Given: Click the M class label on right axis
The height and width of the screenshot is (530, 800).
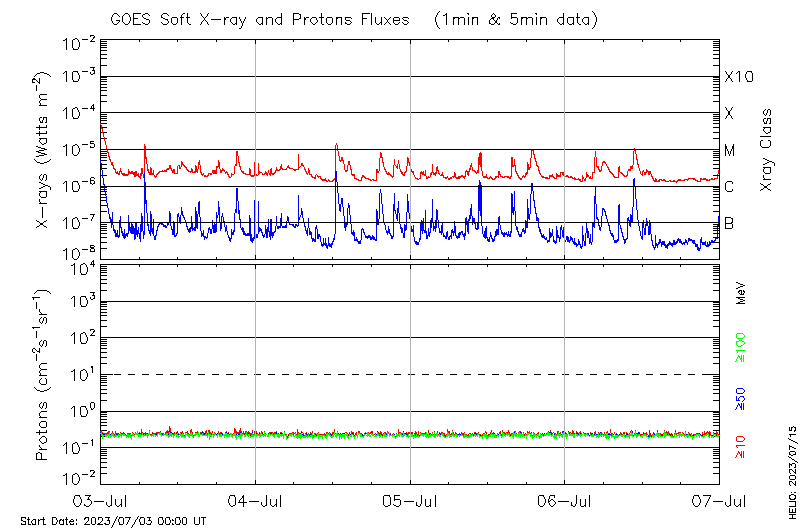Looking at the screenshot, I should 729,150.
